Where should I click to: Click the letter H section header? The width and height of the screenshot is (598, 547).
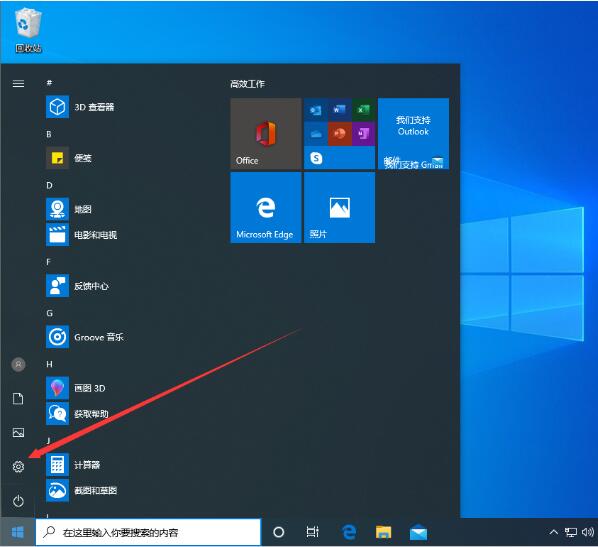click(49, 364)
